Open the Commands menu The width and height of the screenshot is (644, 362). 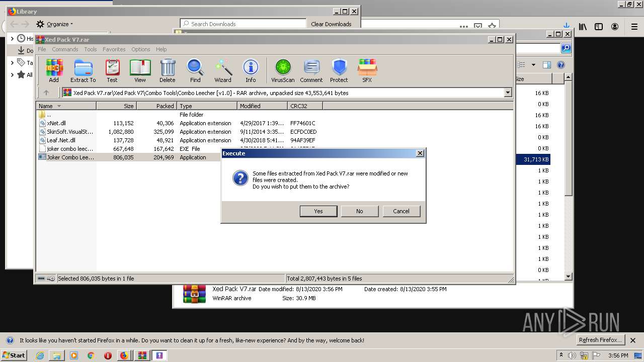point(65,49)
